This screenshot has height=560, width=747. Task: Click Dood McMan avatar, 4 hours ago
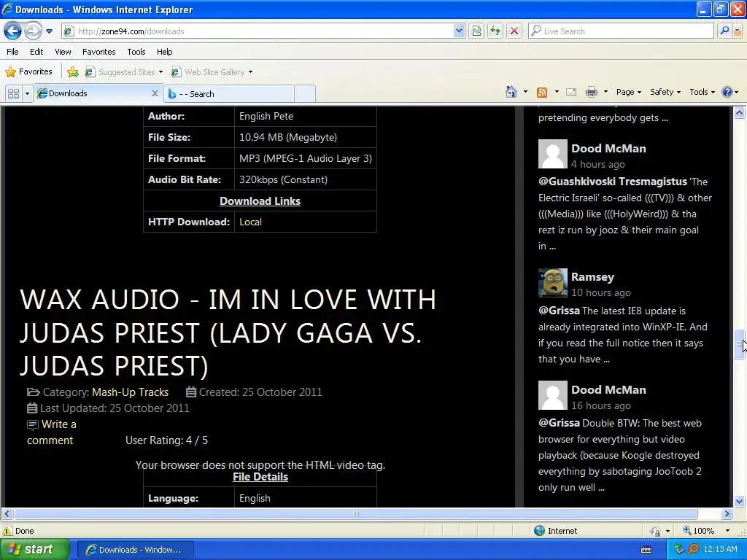(x=553, y=154)
